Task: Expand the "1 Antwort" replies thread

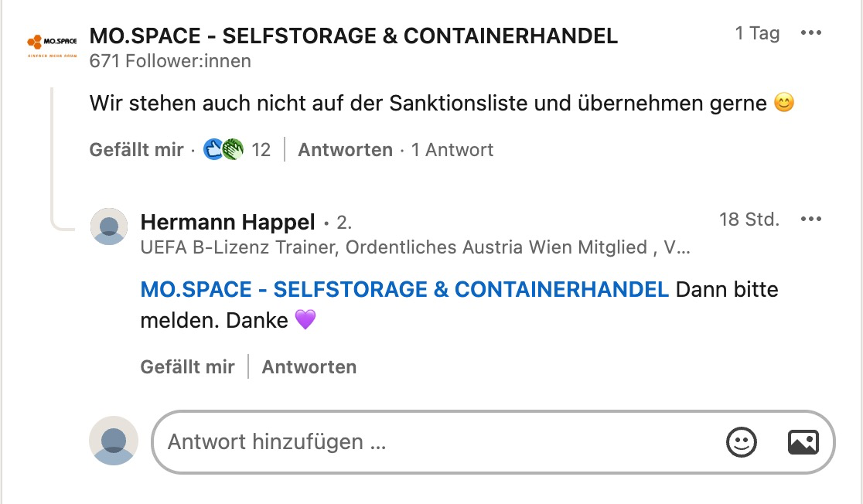Action: tap(452, 149)
